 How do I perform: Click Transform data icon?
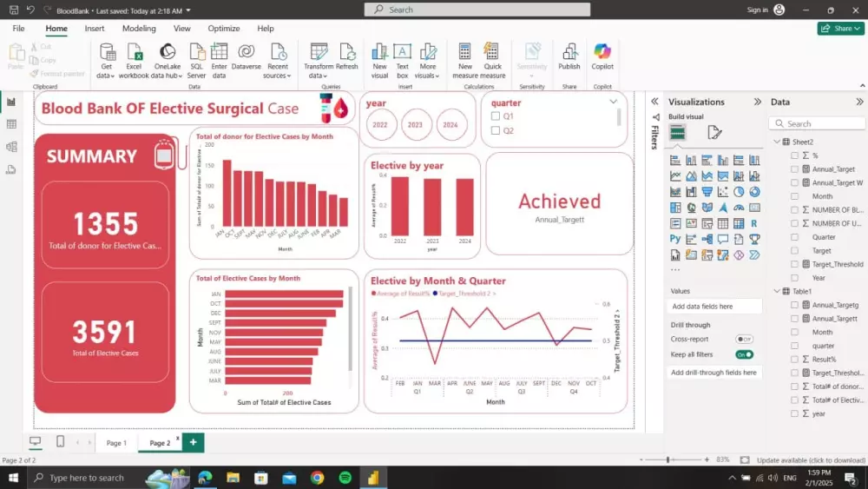click(x=319, y=52)
